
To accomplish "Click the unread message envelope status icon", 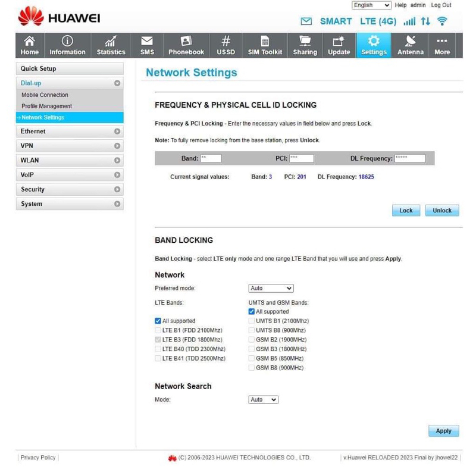I will (x=306, y=21).
